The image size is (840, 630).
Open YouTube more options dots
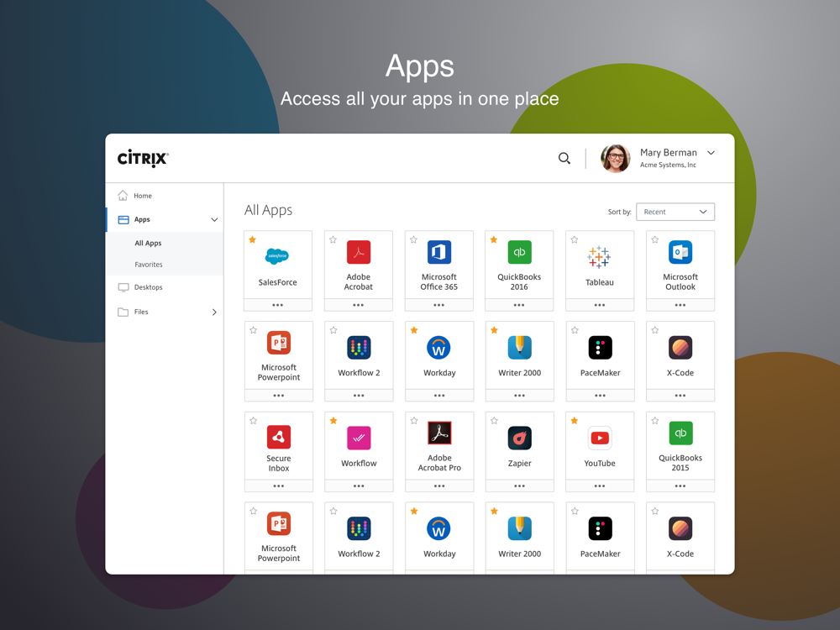point(600,486)
